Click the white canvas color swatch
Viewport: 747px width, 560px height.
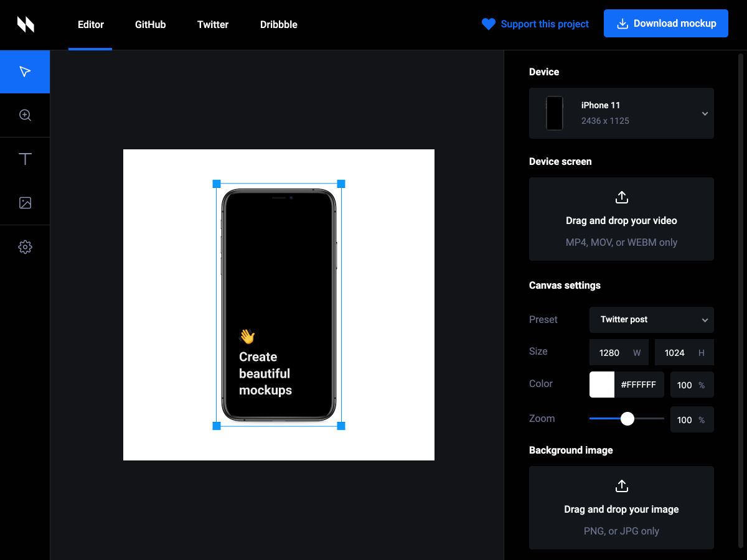click(x=602, y=385)
